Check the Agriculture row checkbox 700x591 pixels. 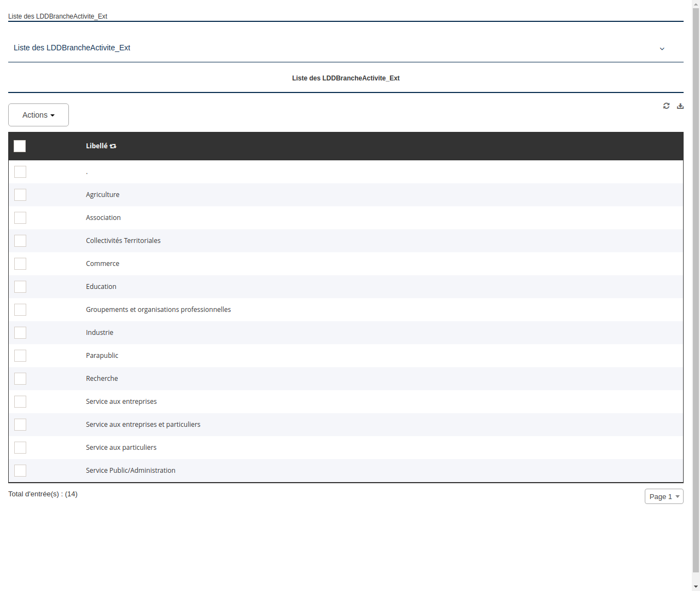click(x=20, y=195)
